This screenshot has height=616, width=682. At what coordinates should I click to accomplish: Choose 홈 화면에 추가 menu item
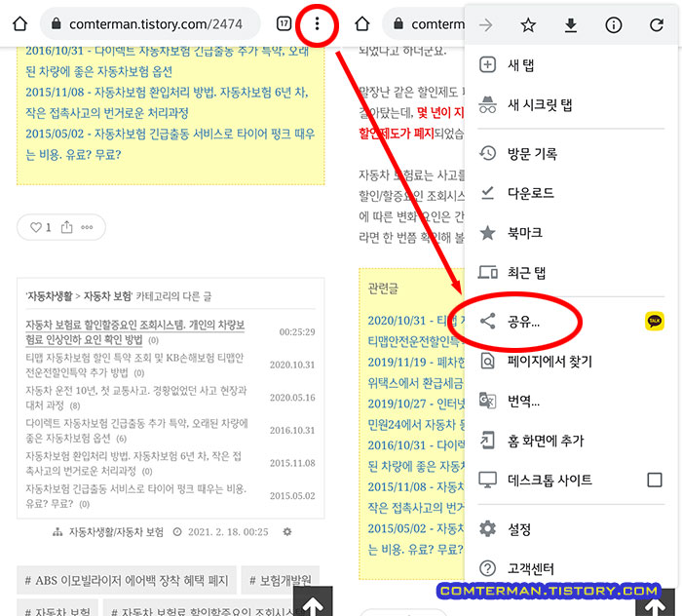571,441
